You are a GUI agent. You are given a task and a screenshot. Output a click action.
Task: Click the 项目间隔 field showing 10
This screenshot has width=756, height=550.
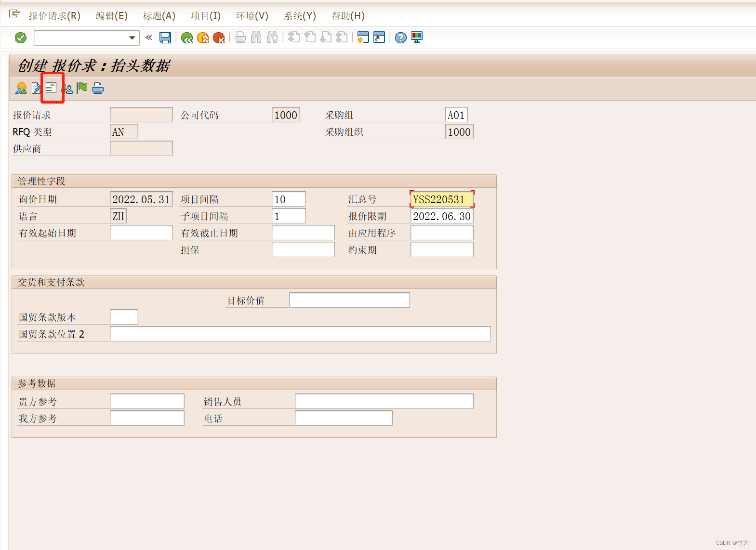pos(289,199)
